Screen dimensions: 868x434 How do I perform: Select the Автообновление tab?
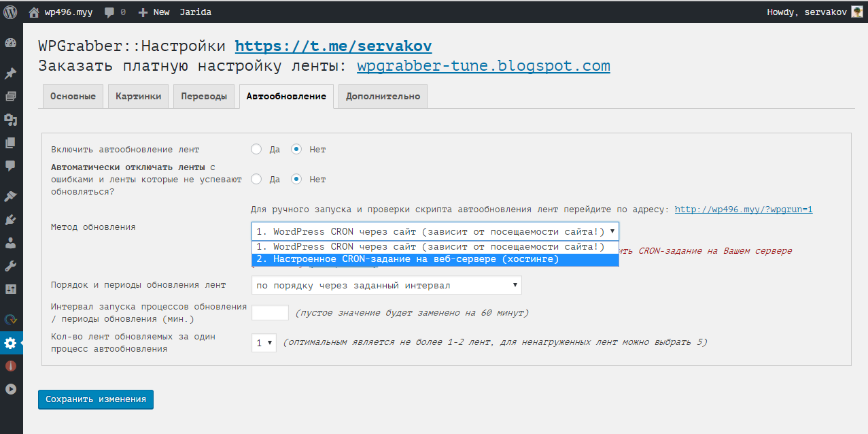(x=286, y=97)
